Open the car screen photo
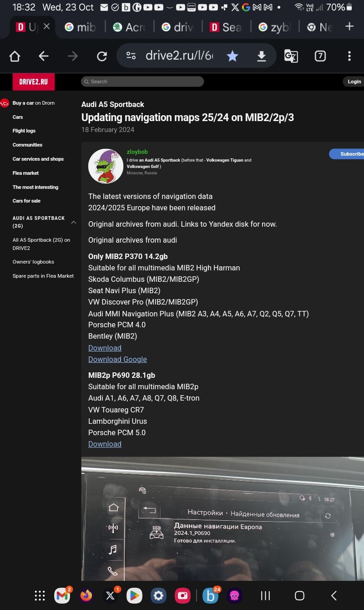 click(x=222, y=518)
